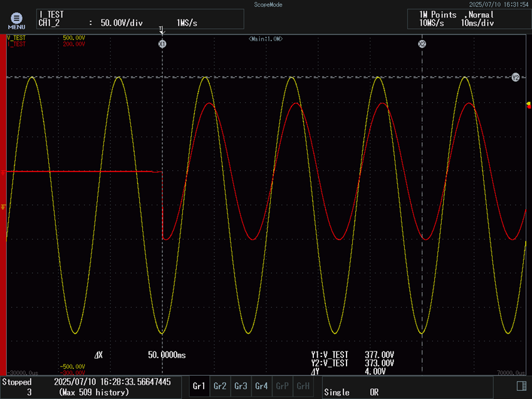The width and height of the screenshot is (532, 399).
Task: Click the X2 cursor marker
Action: (422, 44)
